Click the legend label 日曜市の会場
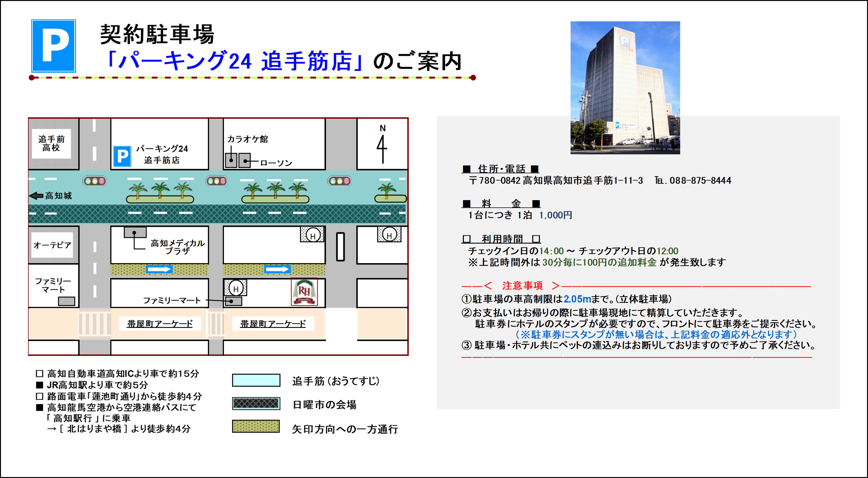Viewport: 868px width, 478px height. pos(324,405)
